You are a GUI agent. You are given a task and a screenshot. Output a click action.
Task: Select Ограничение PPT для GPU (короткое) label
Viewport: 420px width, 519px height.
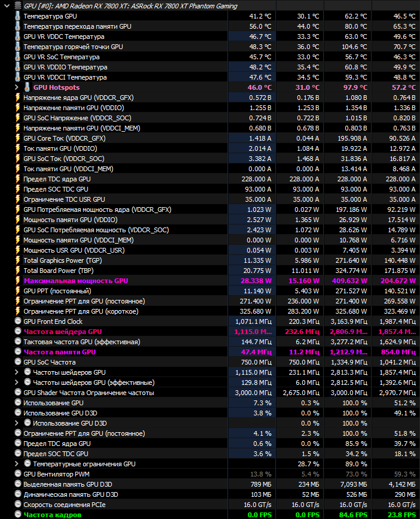pos(81,311)
